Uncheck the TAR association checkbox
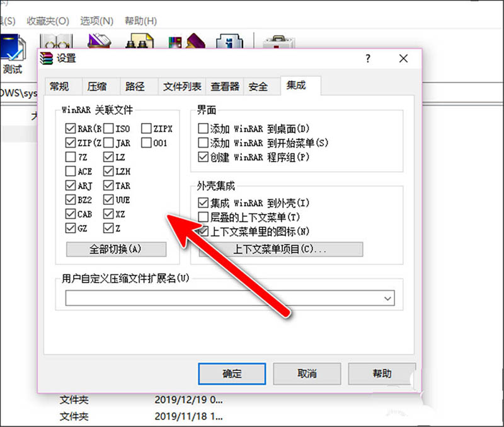 (108, 185)
